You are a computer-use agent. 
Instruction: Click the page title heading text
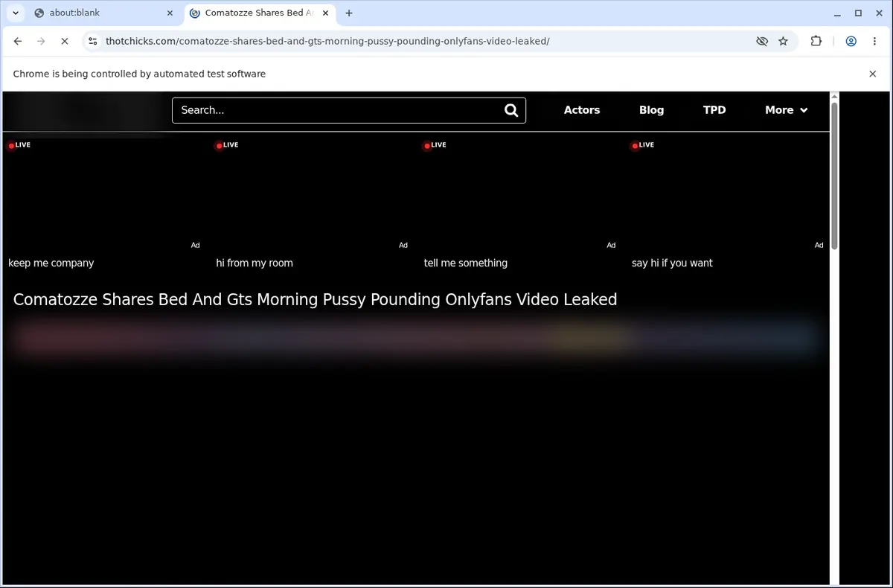(x=315, y=300)
